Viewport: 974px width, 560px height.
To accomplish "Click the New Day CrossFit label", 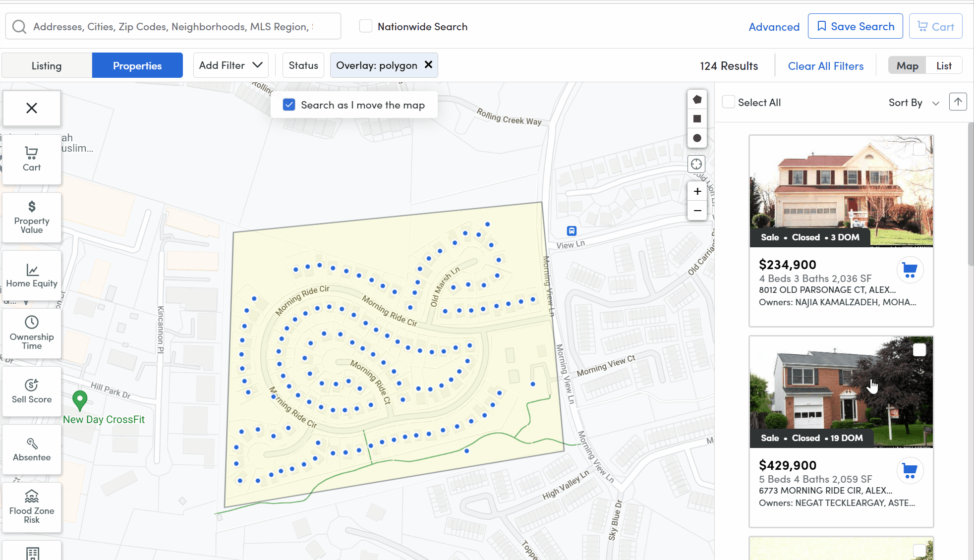I will pyautogui.click(x=104, y=420).
